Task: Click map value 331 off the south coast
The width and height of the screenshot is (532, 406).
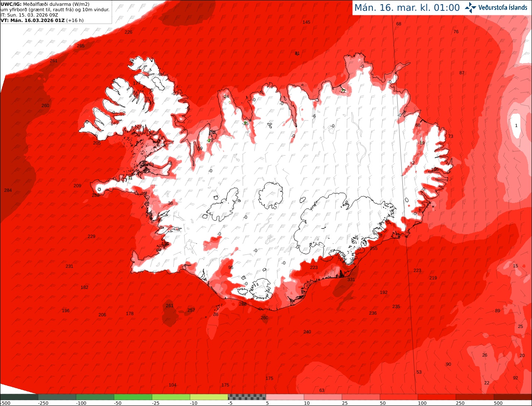Action: [x=351, y=280]
